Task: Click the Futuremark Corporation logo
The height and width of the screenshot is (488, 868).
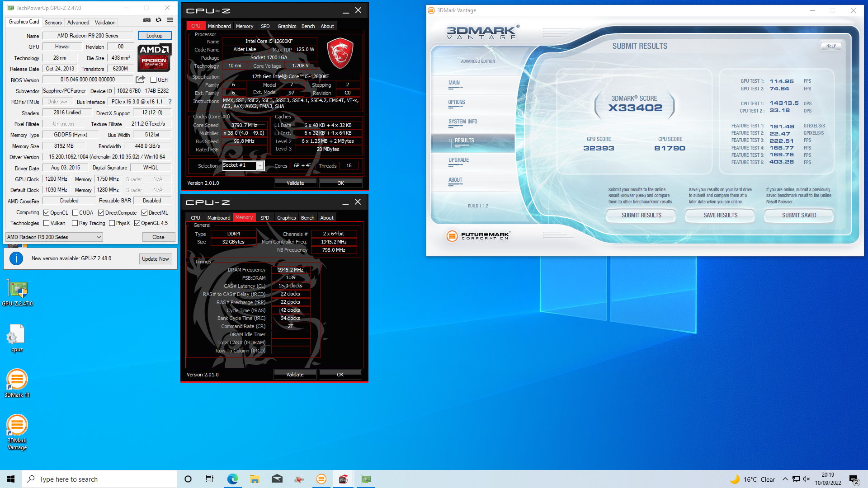Action: coord(478,235)
